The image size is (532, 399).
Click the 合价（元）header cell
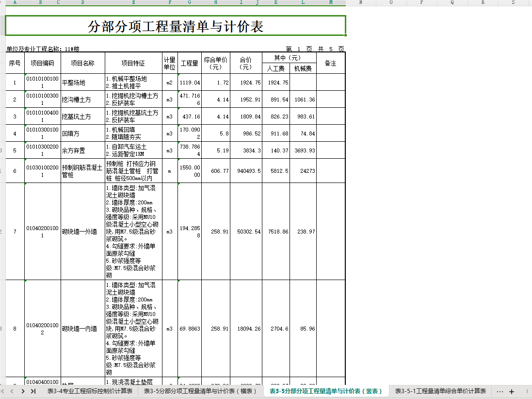(246, 63)
